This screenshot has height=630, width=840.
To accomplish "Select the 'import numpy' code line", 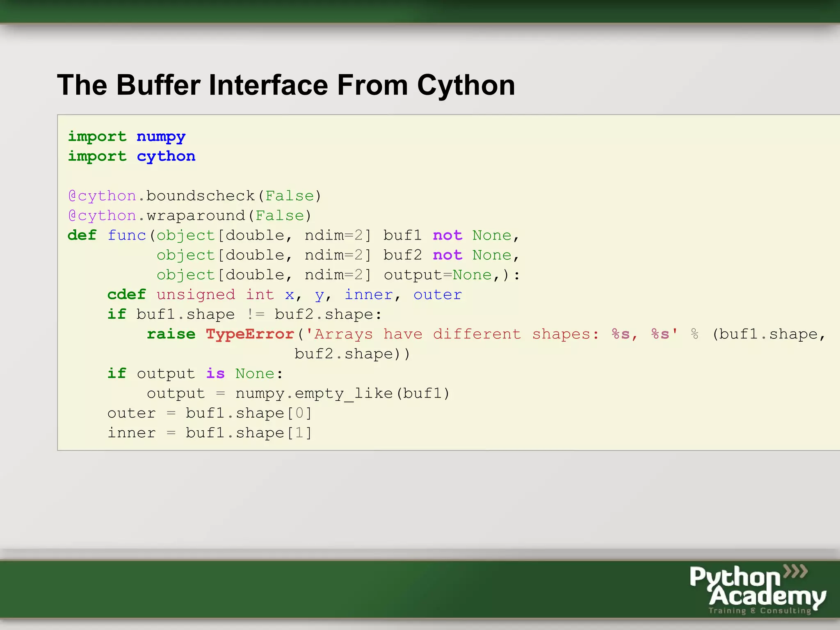I will click(126, 137).
